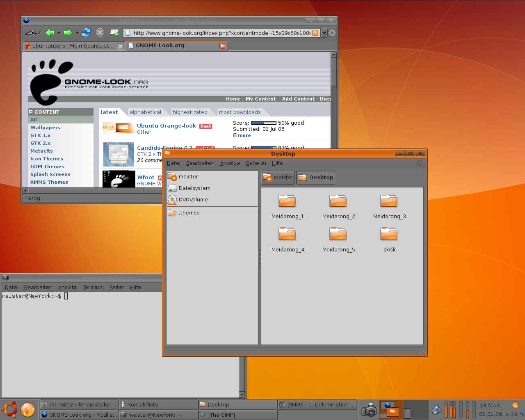This screenshot has height=420, width=525.
Task: Open back history dropdown arrow
Action: point(59,33)
